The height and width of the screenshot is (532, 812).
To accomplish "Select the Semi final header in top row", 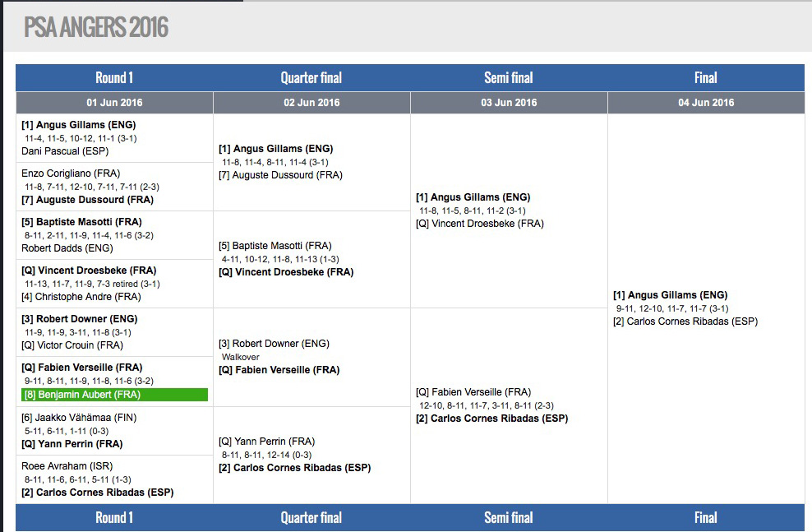I will pos(509,78).
